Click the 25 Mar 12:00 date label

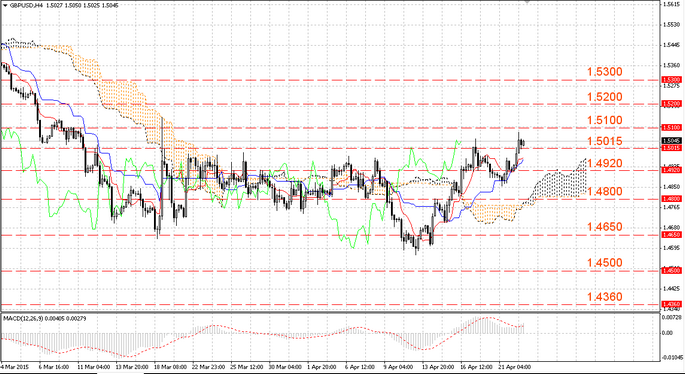tap(247, 367)
